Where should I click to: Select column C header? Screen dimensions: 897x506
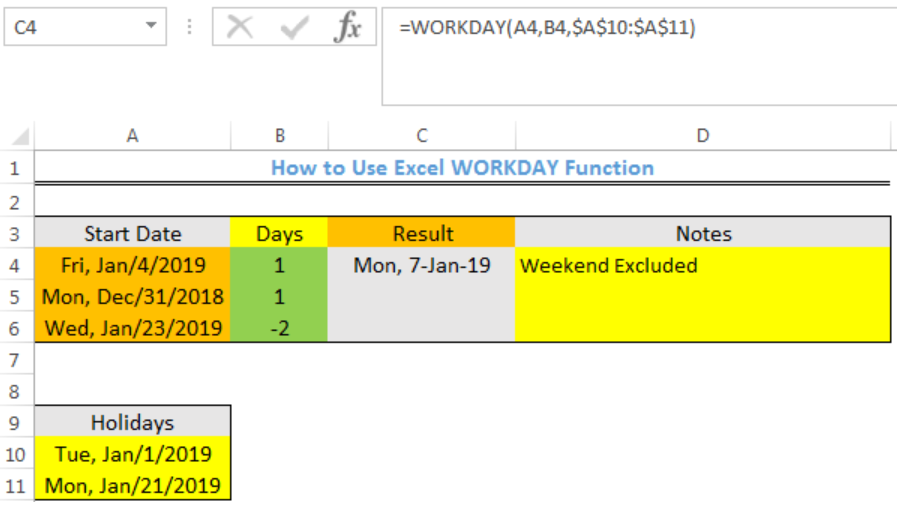click(422, 136)
